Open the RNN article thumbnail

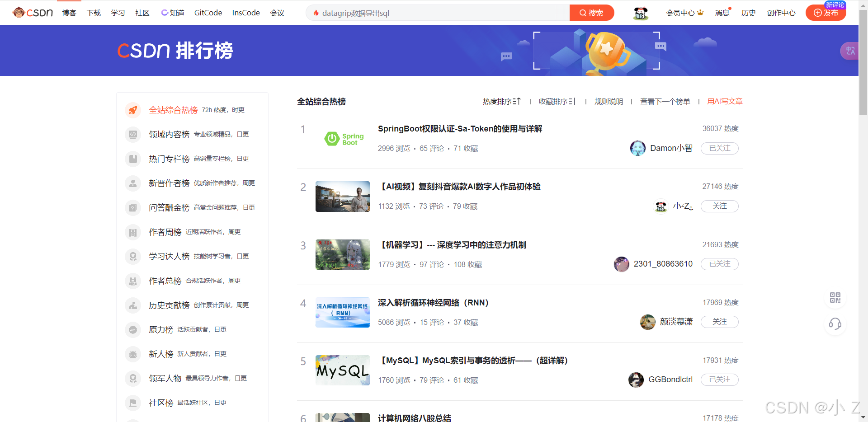[343, 312]
